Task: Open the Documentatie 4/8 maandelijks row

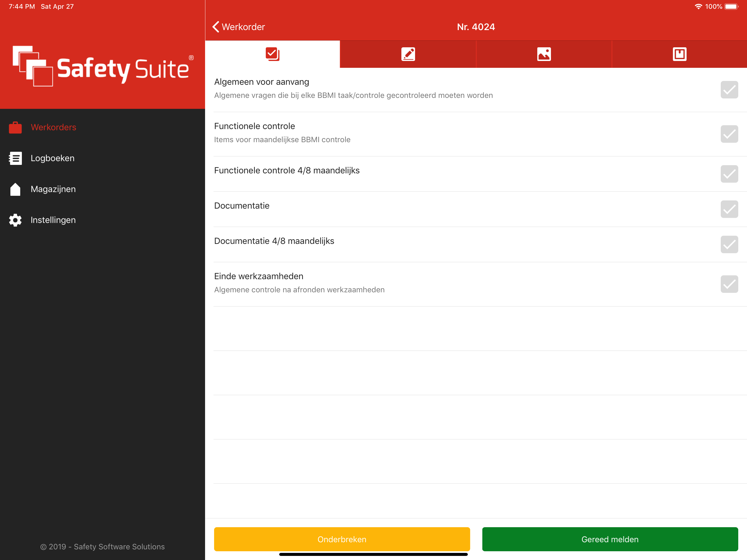Action: coord(476,244)
